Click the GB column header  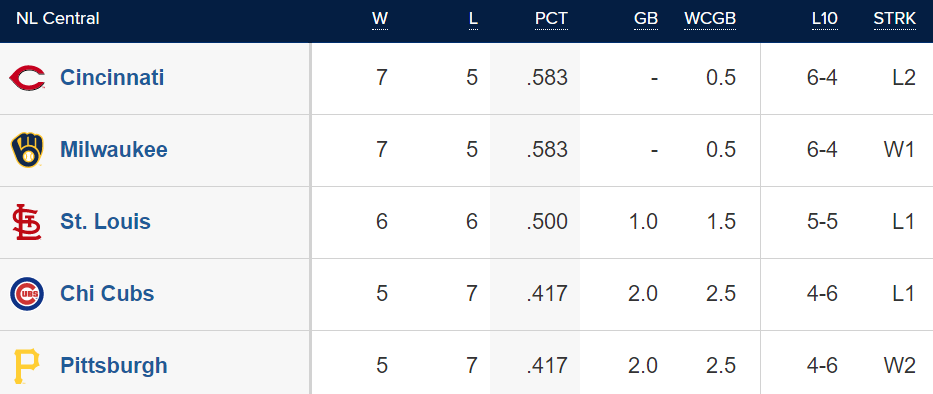646,19
